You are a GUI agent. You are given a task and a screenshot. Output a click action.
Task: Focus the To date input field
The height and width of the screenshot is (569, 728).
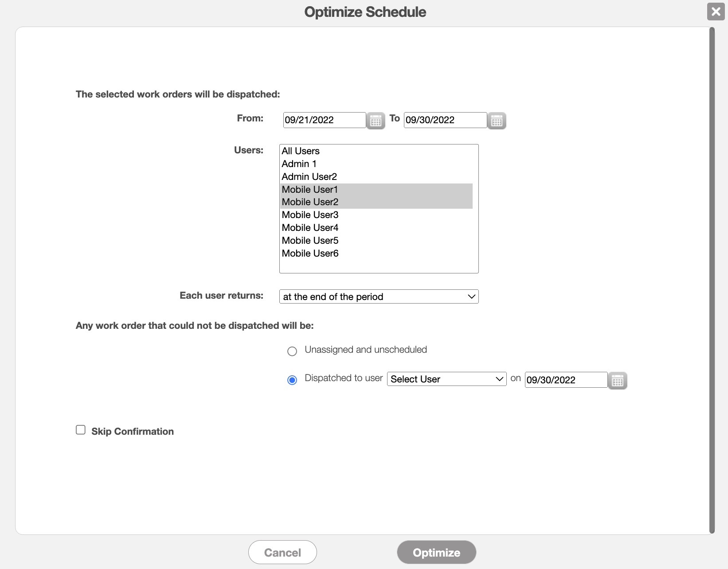(445, 120)
